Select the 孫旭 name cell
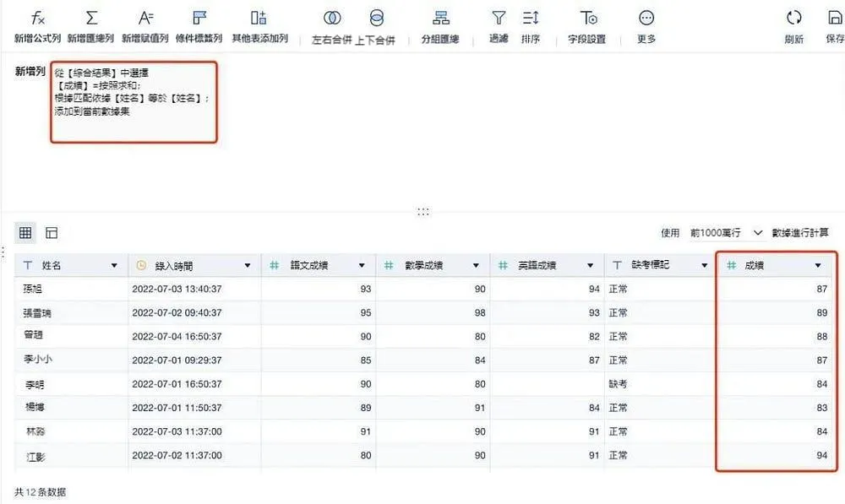845x504 pixels. pos(71,290)
